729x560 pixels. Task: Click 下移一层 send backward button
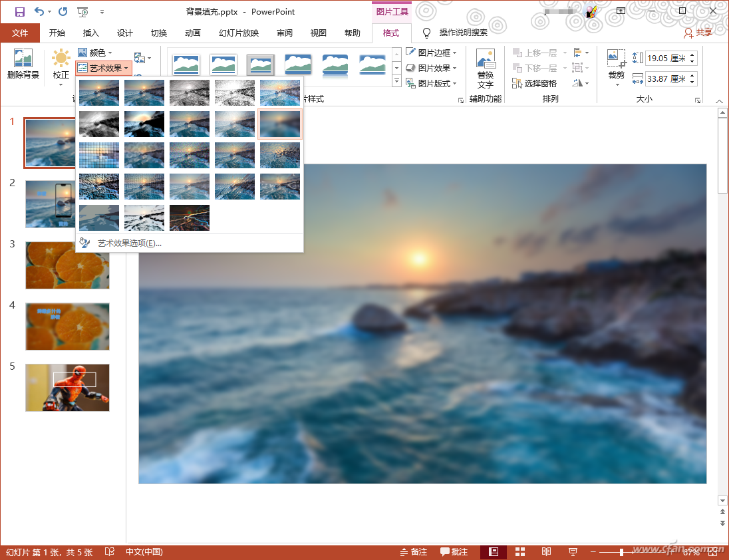coord(535,68)
